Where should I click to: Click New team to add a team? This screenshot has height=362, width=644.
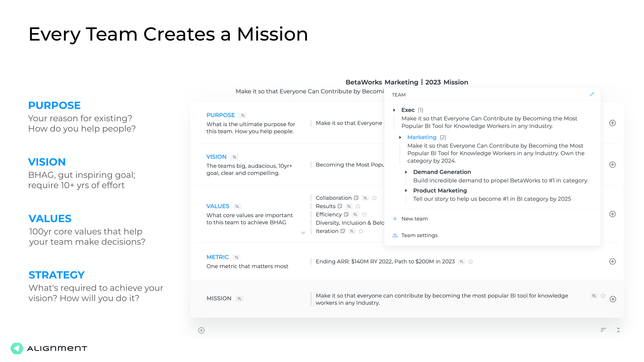(414, 218)
